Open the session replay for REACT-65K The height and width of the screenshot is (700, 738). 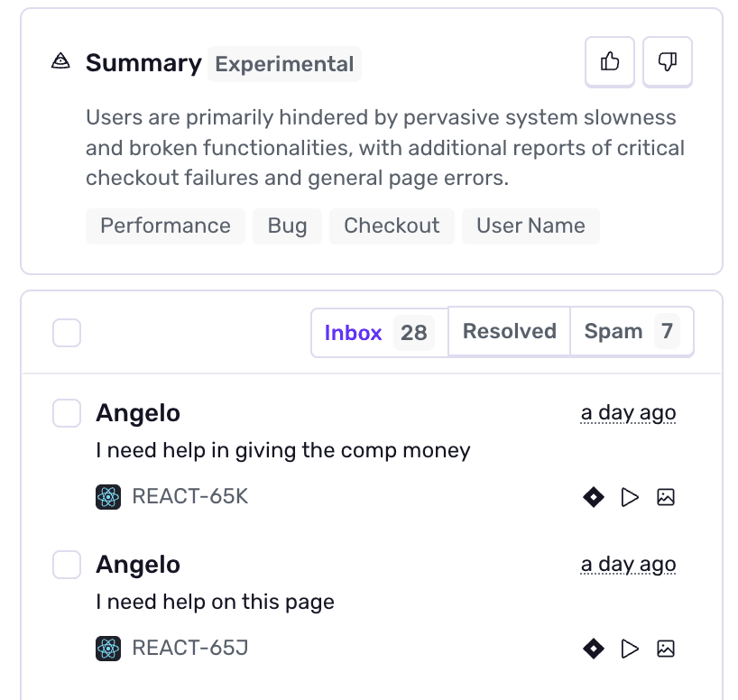click(630, 497)
